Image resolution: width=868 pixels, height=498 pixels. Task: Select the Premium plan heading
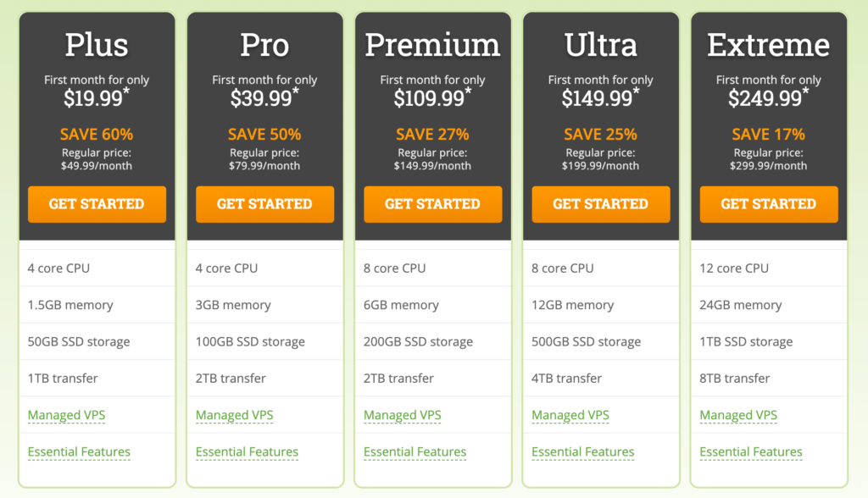pyautogui.click(x=433, y=45)
